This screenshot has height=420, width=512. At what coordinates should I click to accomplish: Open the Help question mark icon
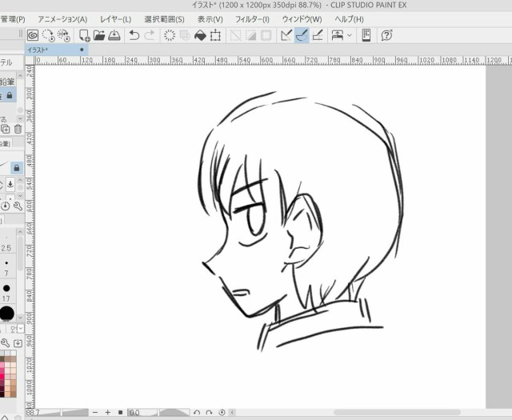point(387,35)
